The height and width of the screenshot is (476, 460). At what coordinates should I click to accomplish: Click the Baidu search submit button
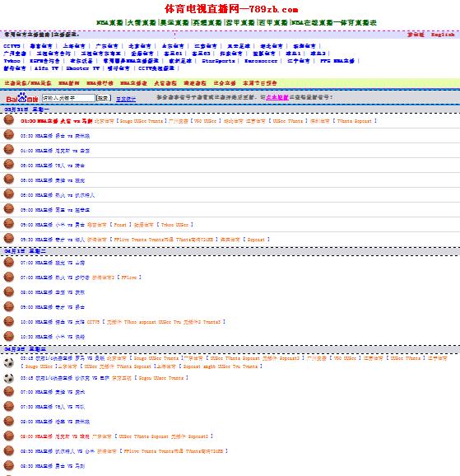pos(103,98)
